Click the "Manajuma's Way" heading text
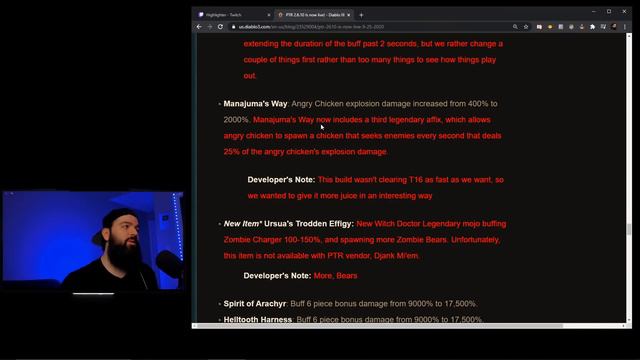This screenshot has height=360, width=640. (x=256, y=104)
